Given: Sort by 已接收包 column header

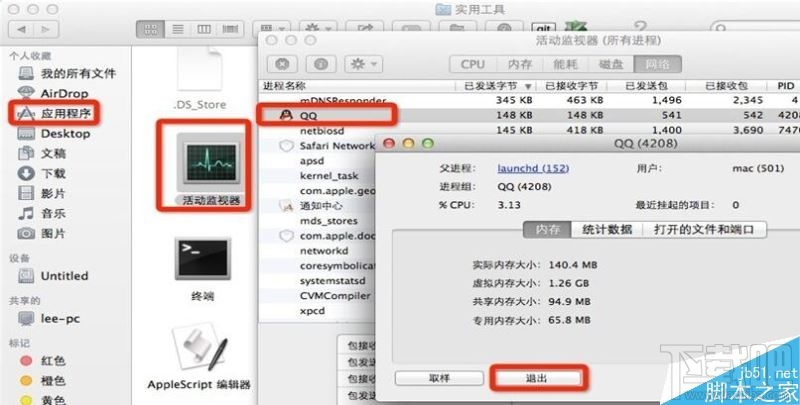Looking at the screenshot, I should 727,86.
